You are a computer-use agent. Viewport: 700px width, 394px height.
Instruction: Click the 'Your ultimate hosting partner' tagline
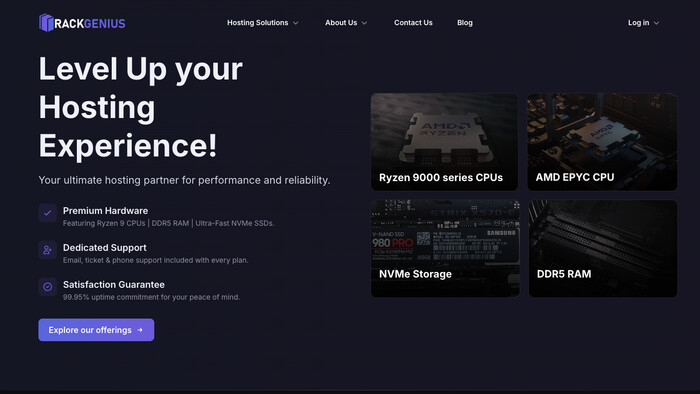pyautogui.click(x=184, y=180)
